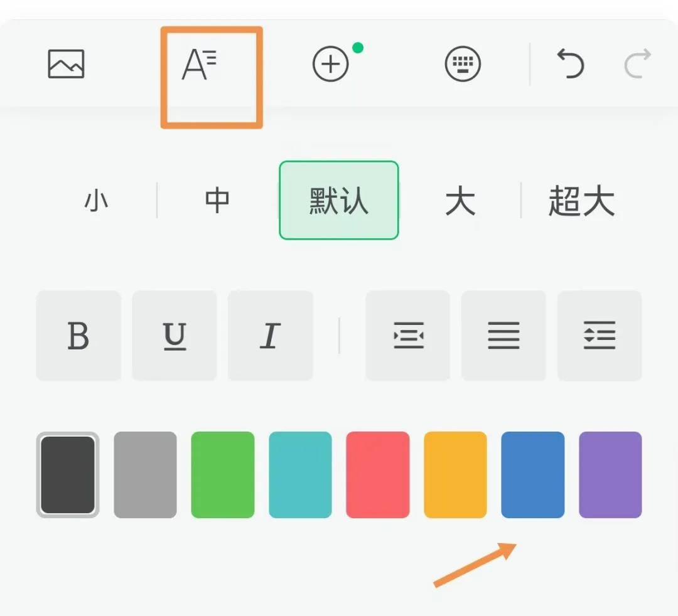This screenshot has width=678, height=616.
Task: Tap the keyboard icon to show the keyboard
Action: [x=461, y=63]
